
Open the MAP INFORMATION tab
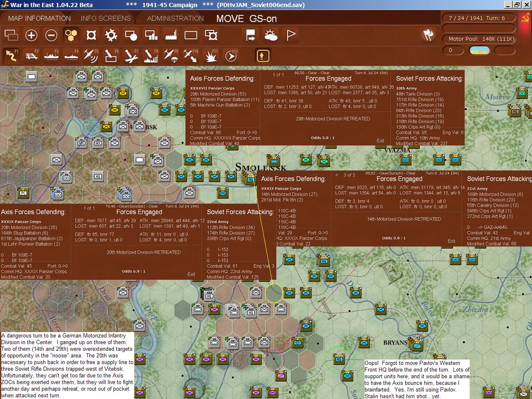point(39,18)
